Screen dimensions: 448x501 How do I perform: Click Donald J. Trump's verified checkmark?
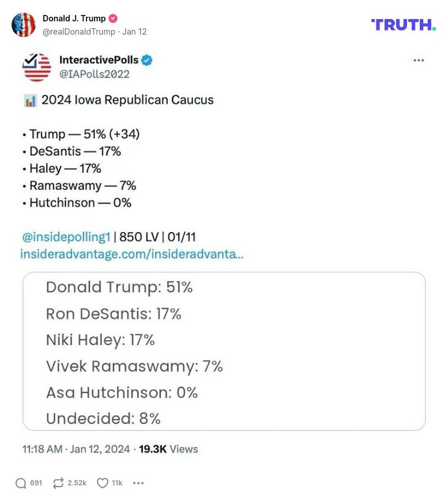tap(112, 18)
